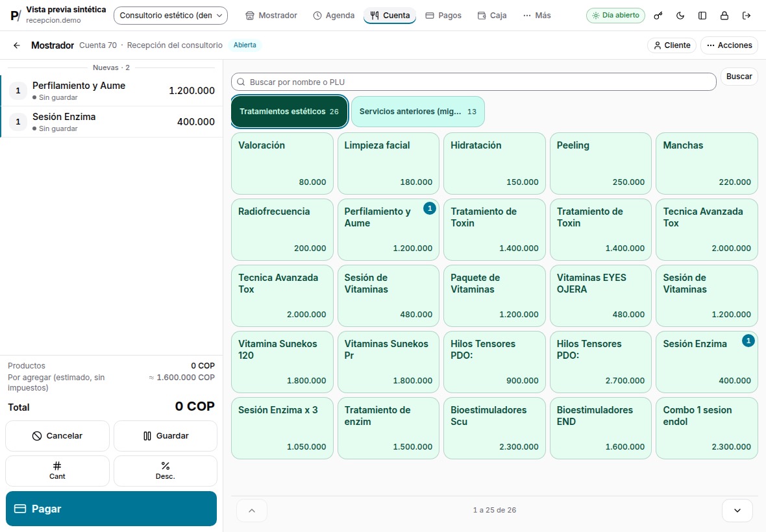Go to next page with down chevron
This screenshot has width=766, height=532.
(737, 511)
